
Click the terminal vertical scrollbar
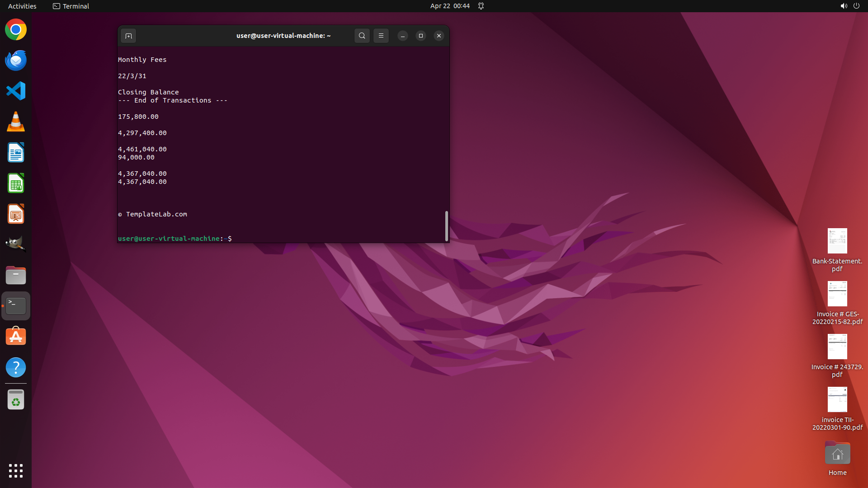[x=447, y=226]
